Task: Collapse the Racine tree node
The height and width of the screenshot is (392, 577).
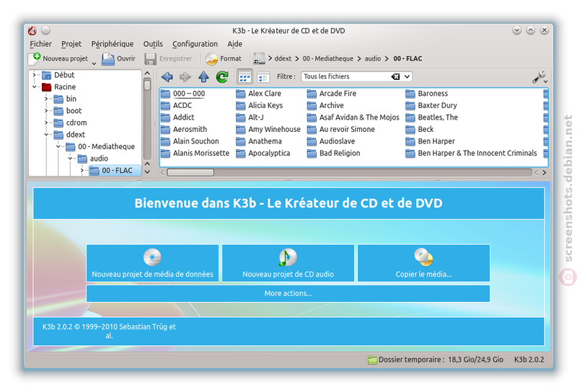Action: (34, 87)
